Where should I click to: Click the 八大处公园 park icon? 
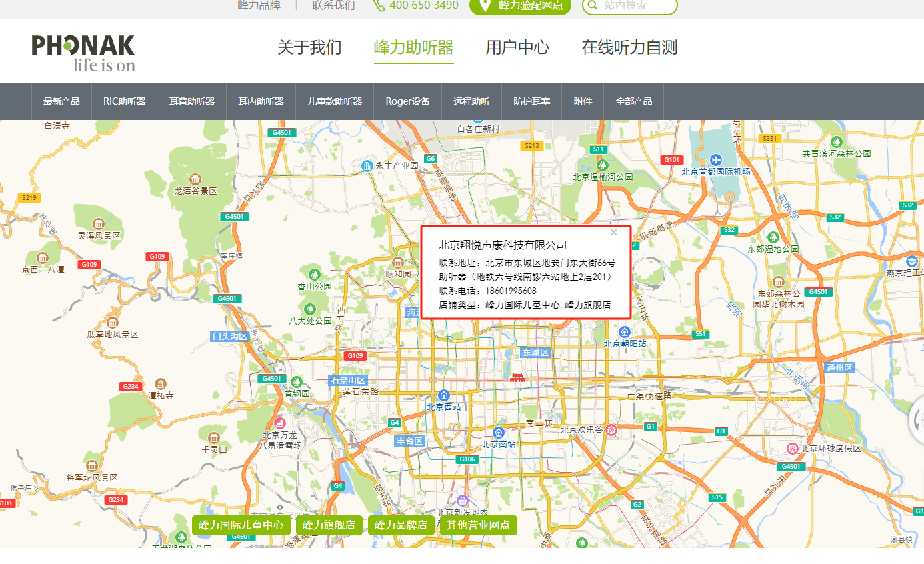pyautogui.click(x=310, y=309)
